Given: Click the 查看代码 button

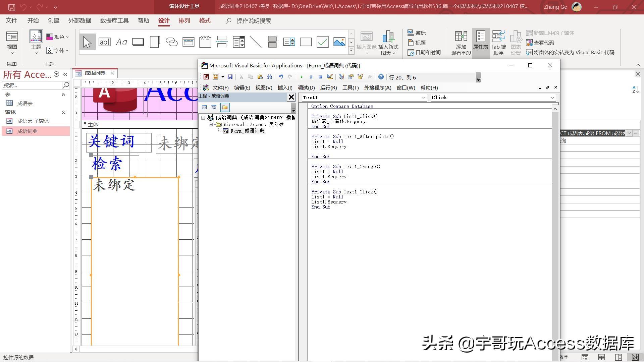Looking at the screenshot, I should point(540,43).
